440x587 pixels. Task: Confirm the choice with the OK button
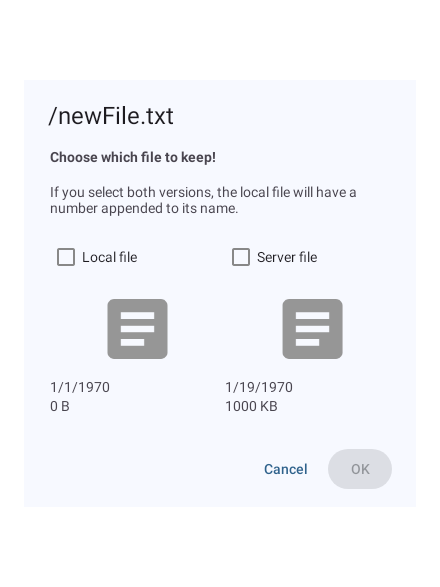click(x=360, y=469)
